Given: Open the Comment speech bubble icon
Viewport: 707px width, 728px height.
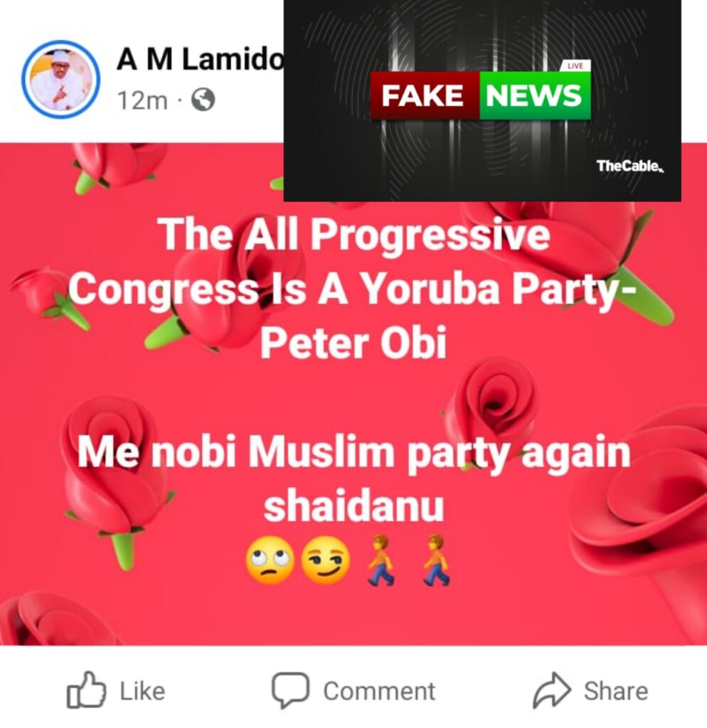Looking at the screenshot, I should tap(290, 690).
